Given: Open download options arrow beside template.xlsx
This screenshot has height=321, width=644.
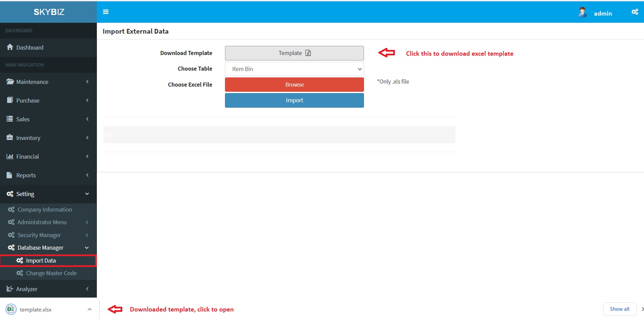Looking at the screenshot, I should (89, 309).
